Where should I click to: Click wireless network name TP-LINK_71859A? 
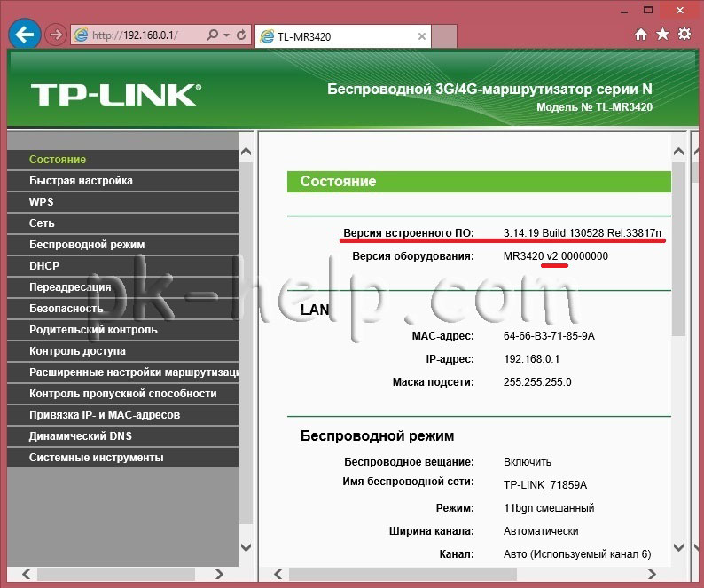(x=545, y=485)
